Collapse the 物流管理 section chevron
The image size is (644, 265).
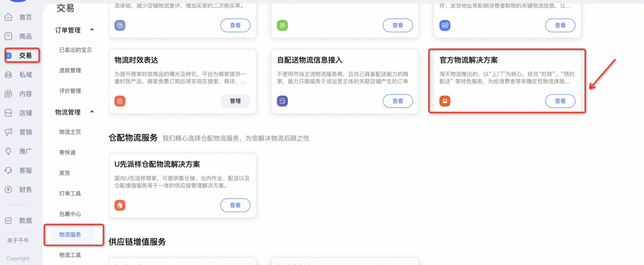point(92,112)
